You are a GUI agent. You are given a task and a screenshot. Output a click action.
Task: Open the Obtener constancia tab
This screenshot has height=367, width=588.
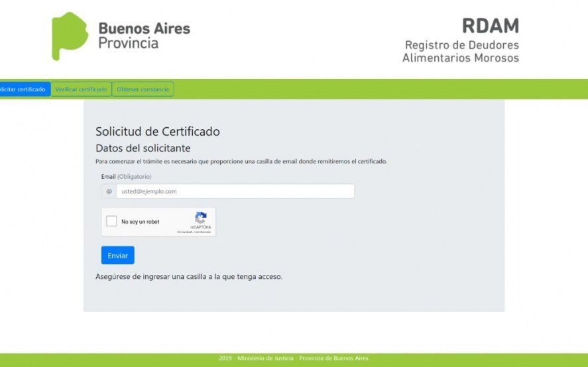pos(143,89)
